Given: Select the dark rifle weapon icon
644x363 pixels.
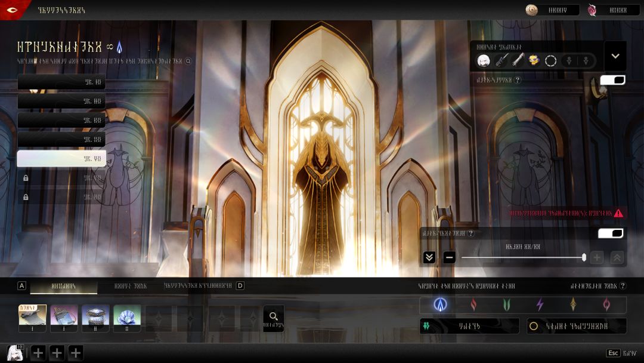Looking at the screenshot, I should tap(501, 61).
